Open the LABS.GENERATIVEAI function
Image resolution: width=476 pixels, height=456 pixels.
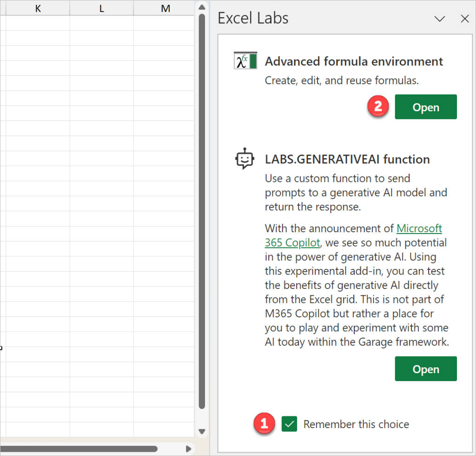click(425, 369)
